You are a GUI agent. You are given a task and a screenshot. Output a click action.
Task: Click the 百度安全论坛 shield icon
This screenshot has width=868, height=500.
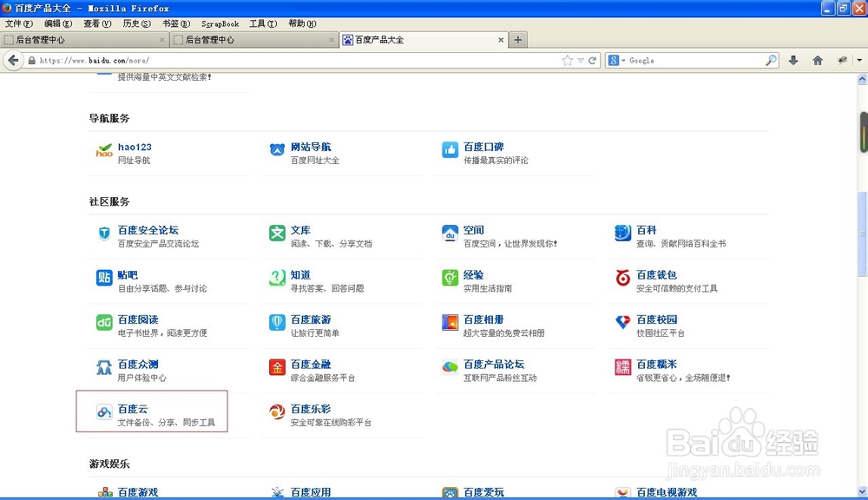pyautogui.click(x=104, y=234)
